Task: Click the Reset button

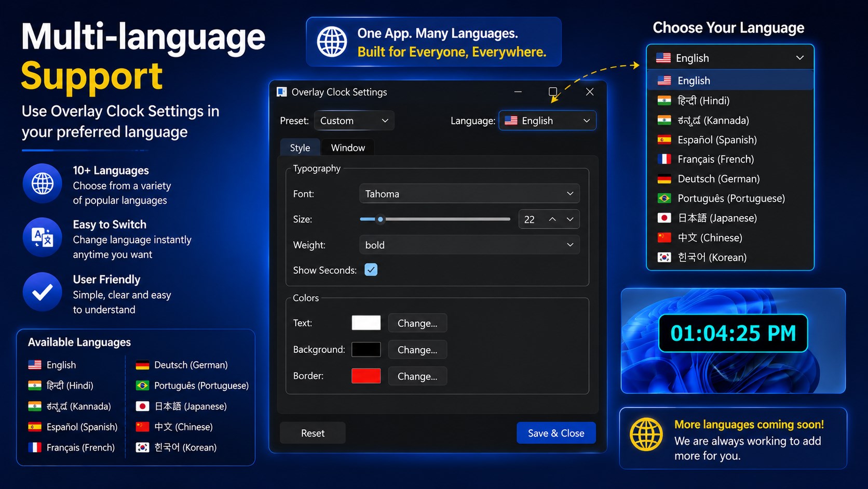Action: 313,433
